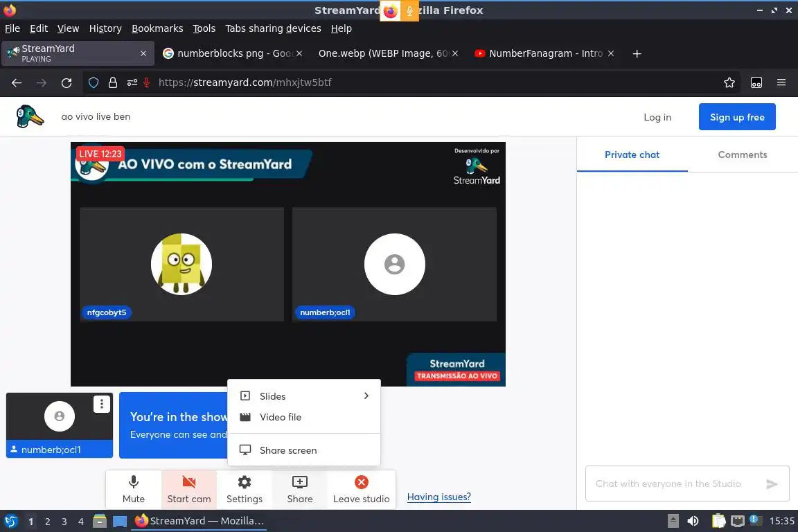This screenshot has width=798, height=532.
Task: Click the nfgcobyt5 avatar in the live stream
Action: (x=181, y=264)
